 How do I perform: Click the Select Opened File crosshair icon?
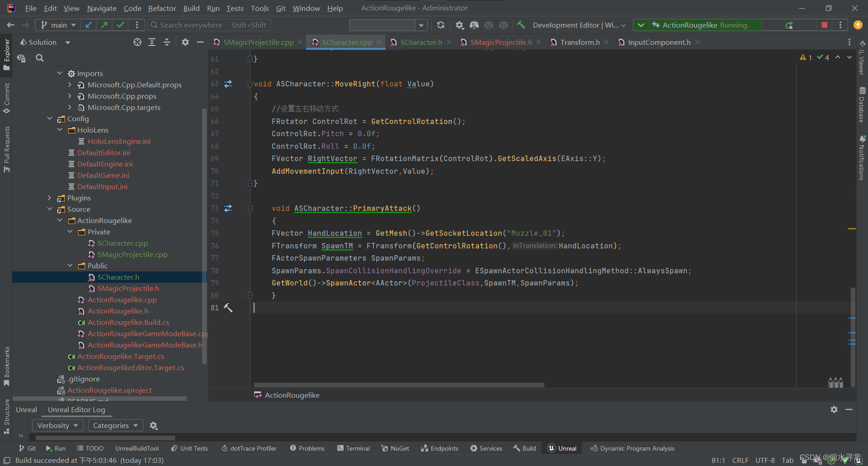click(x=137, y=42)
